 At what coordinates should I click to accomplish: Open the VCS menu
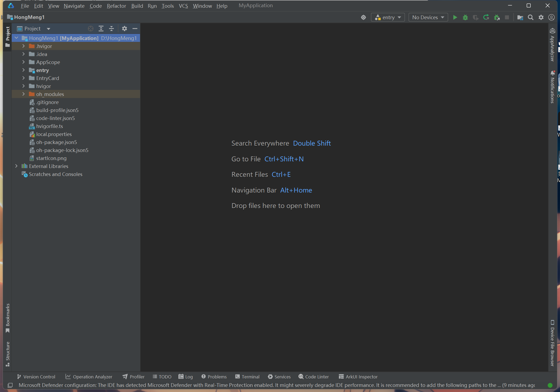pos(183,6)
